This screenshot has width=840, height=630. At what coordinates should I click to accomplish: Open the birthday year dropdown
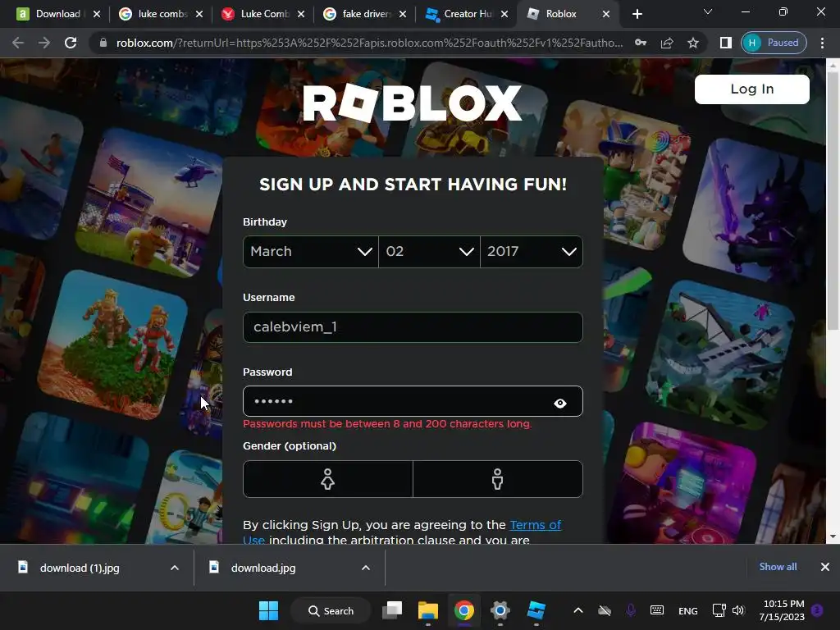click(x=532, y=251)
